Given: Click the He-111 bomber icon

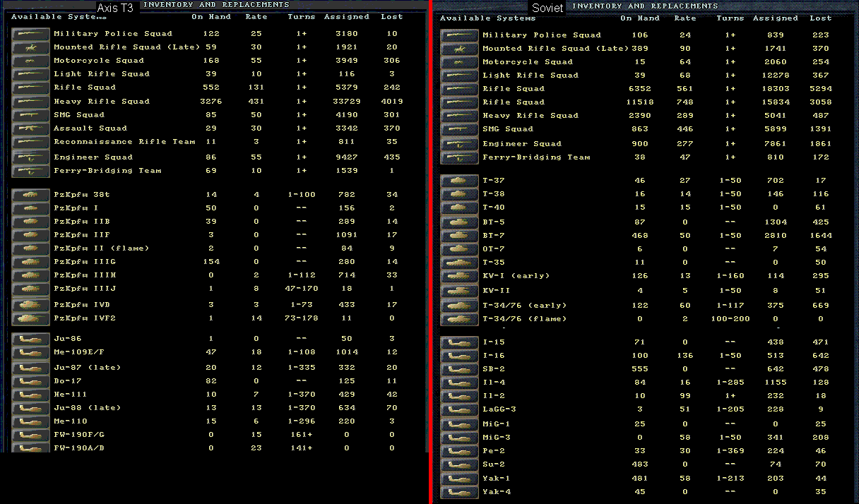Looking at the screenshot, I should click(31, 394).
